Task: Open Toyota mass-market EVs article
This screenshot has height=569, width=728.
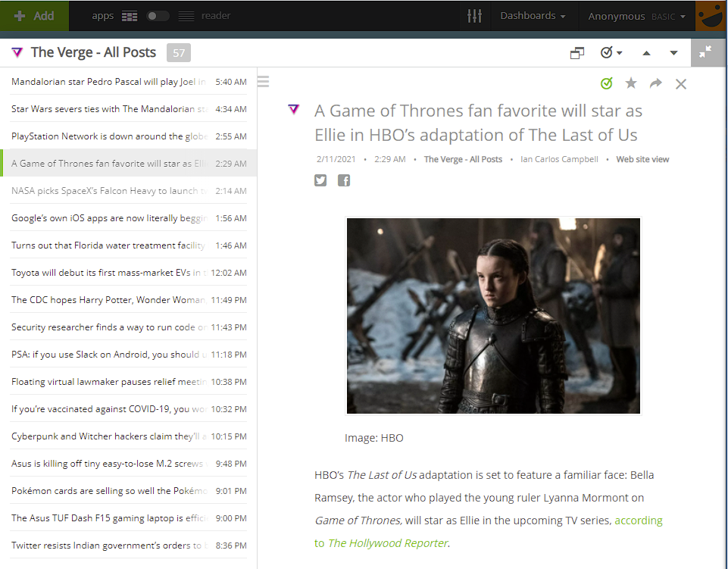Action: [x=129, y=273]
